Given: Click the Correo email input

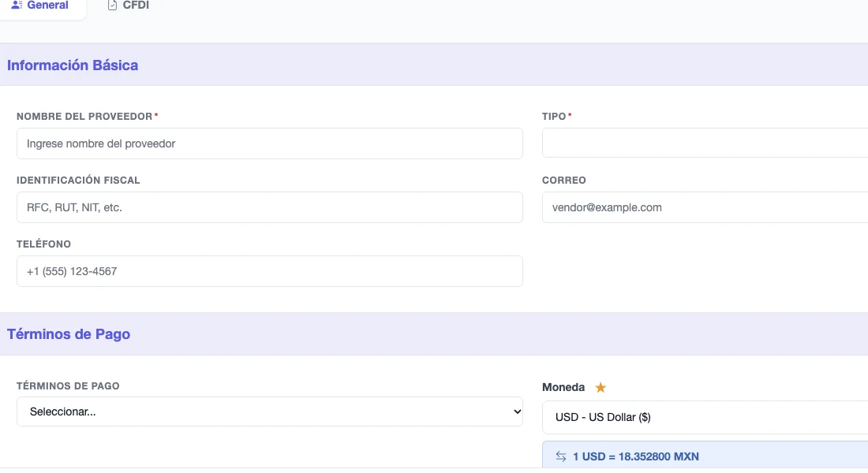Looking at the screenshot, I should pyautogui.click(x=705, y=207).
